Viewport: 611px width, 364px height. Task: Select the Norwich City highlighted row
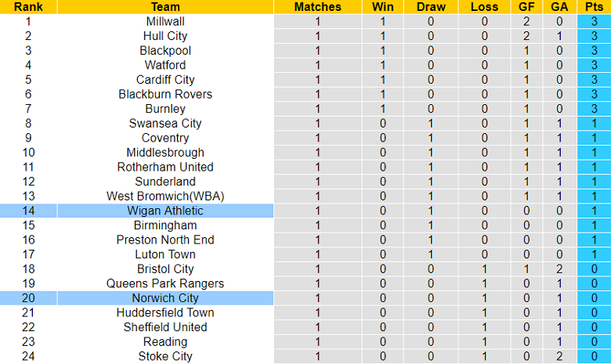pos(165,298)
